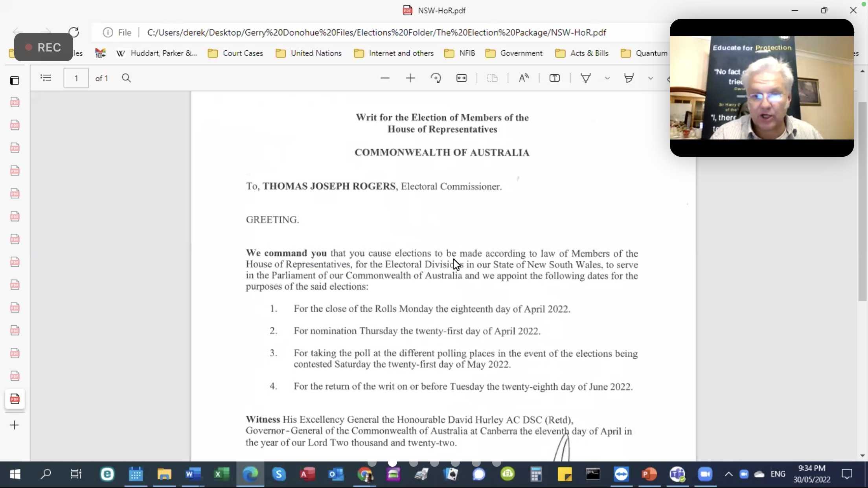The height and width of the screenshot is (488, 868).
Task: Click the scrollbar down arrow
Action: tap(862, 456)
